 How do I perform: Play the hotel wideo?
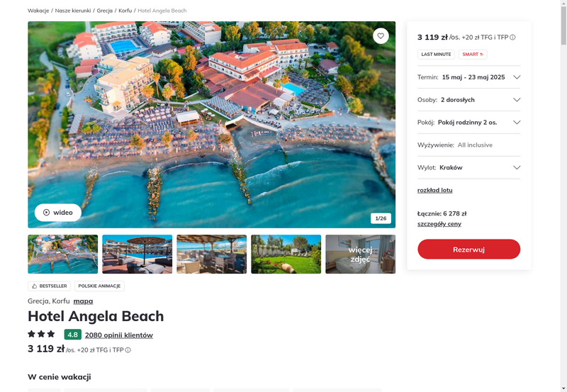point(58,213)
